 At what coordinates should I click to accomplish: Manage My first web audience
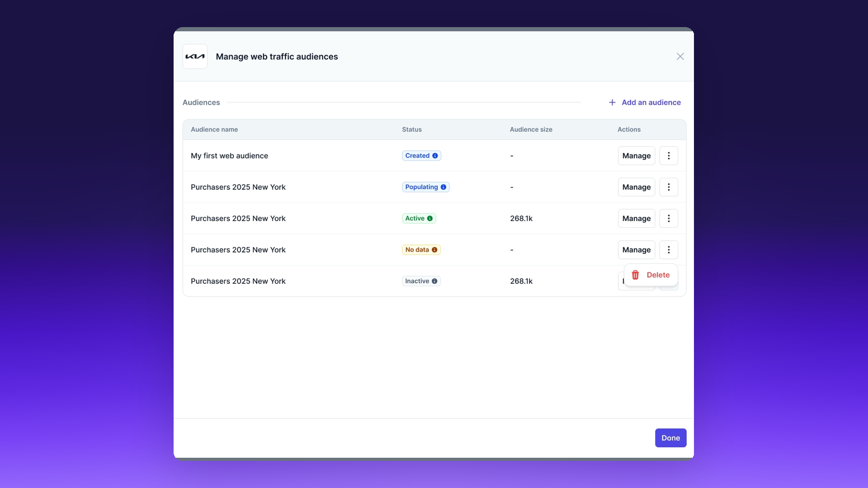(x=636, y=156)
